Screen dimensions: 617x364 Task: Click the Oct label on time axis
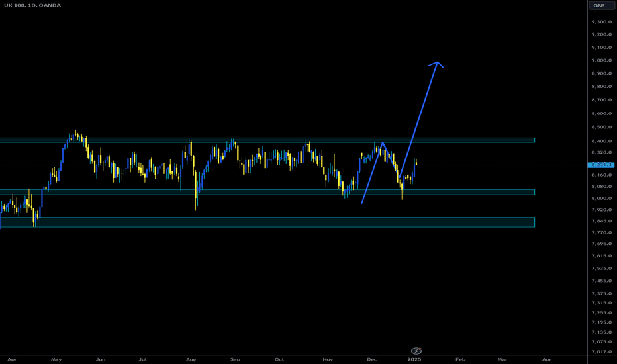coord(279,359)
